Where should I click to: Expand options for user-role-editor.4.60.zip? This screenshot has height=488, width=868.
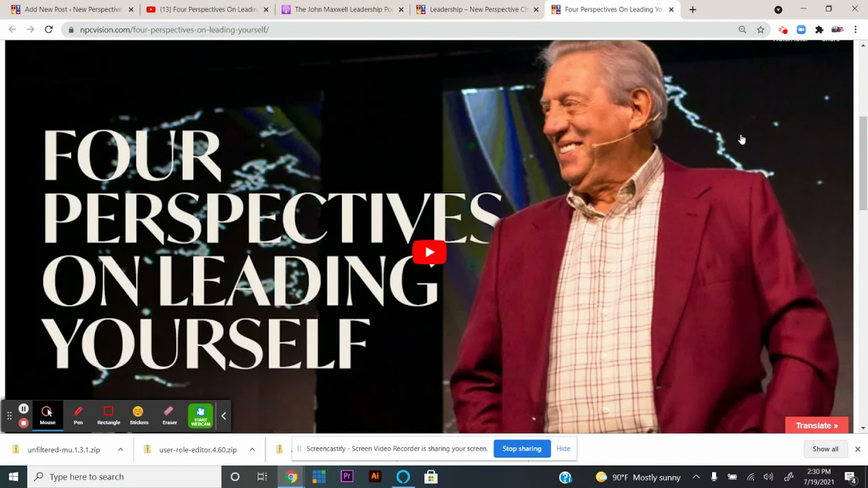(x=252, y=449)
